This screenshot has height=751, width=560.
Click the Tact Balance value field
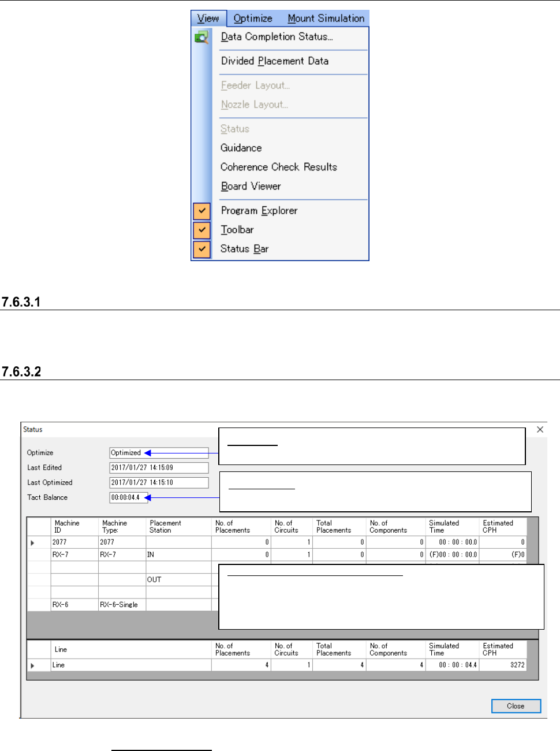(x=129, y=497)
